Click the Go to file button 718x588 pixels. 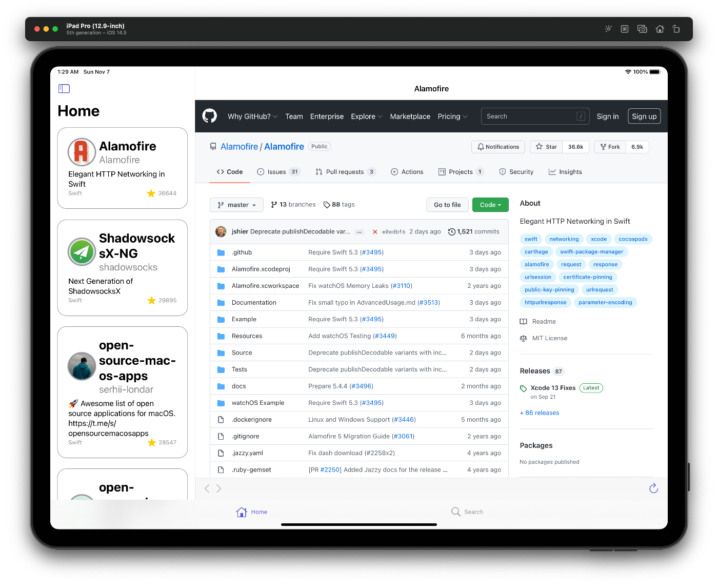(447, 205)
